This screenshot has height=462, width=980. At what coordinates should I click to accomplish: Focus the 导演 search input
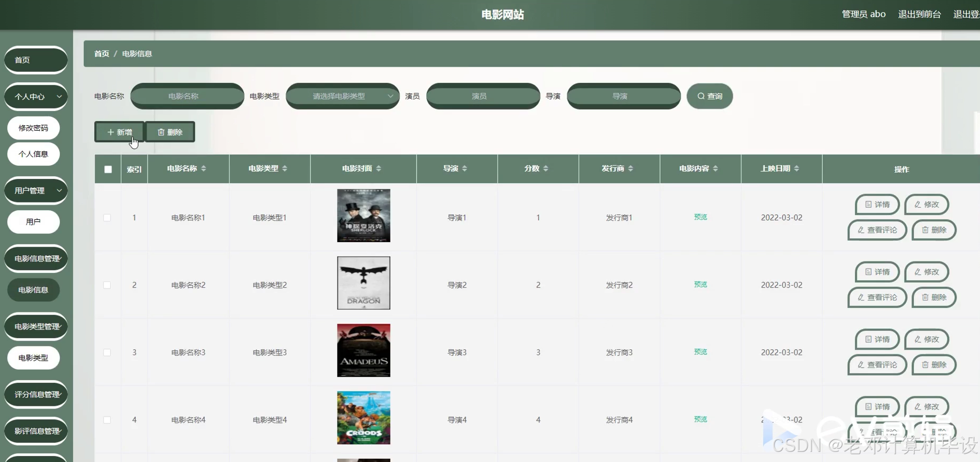click(x=624, y=96)
